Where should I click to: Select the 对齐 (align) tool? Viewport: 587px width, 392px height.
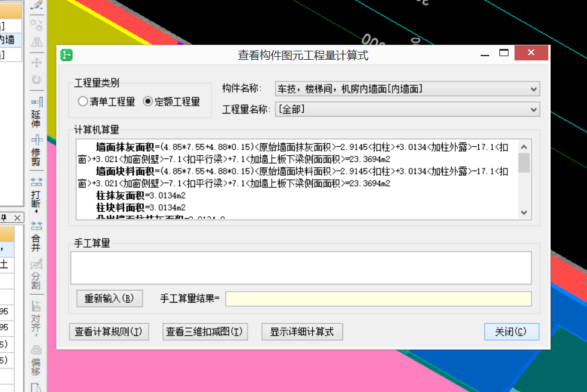[36, 318]
